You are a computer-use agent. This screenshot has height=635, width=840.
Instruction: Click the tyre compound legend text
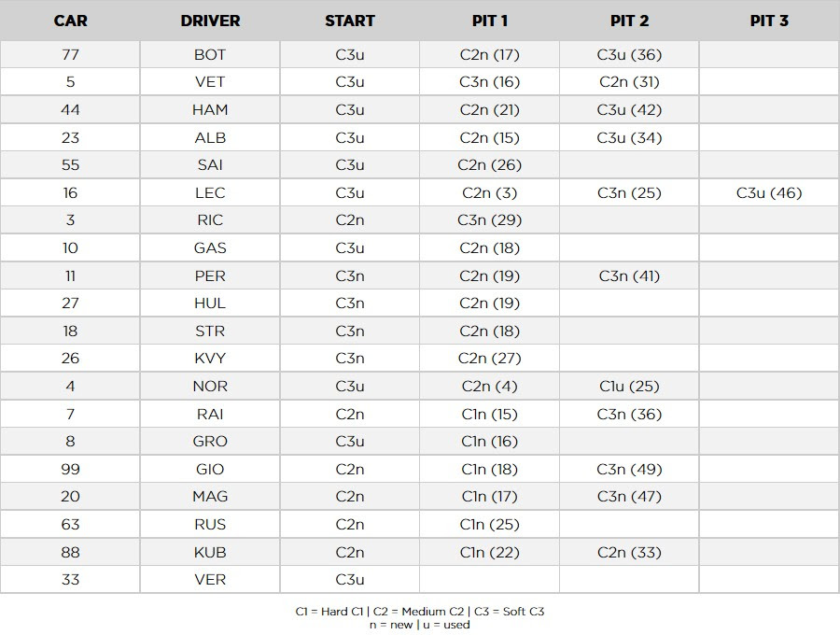pyautogui.click(x=419, y=612)
